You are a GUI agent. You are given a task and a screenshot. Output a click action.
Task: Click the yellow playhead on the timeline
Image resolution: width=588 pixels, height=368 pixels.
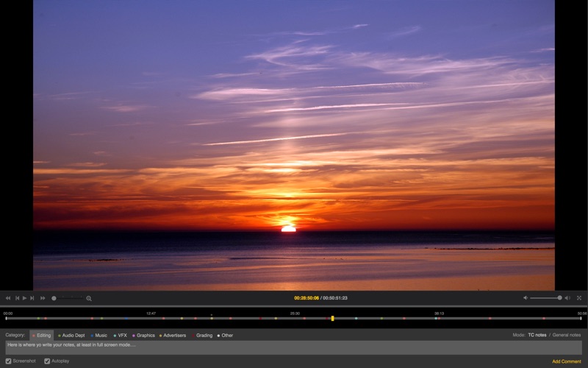coord(332,319)
